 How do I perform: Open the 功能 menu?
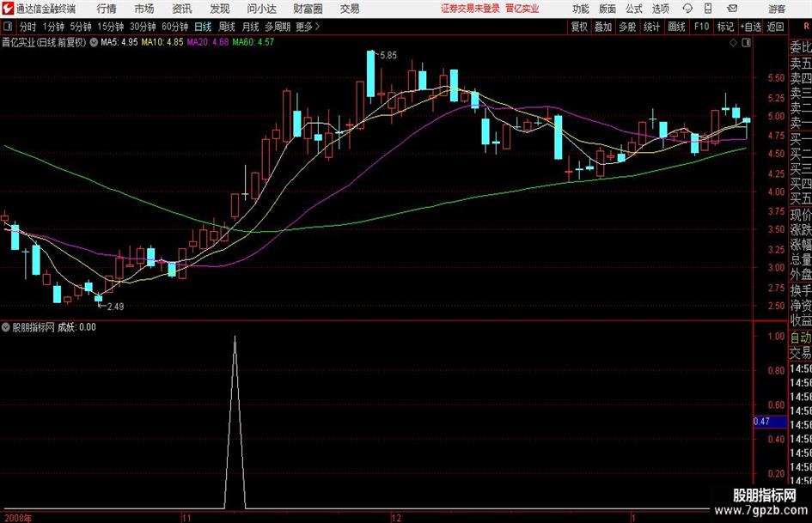[581, 9]
